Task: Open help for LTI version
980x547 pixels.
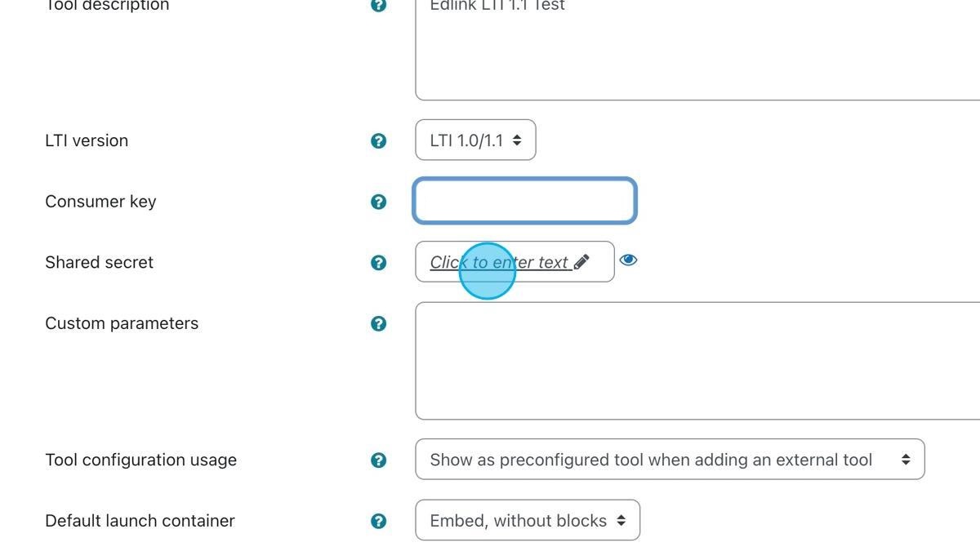Action: click(378, 140)
